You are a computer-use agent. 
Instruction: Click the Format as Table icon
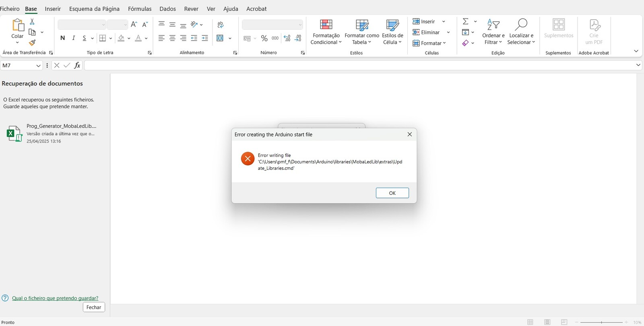tap(362, 25)
